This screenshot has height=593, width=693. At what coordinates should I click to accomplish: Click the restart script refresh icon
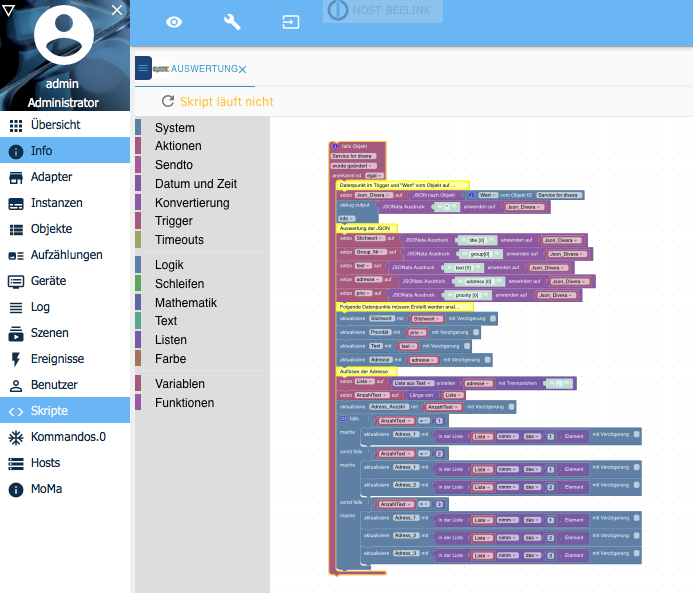point(168,101)
